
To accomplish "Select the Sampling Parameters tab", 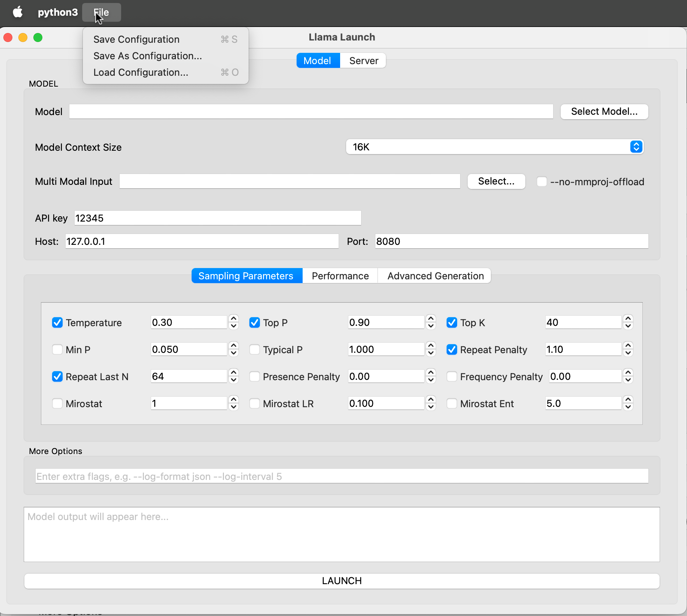I will click(x=247, y=276).
